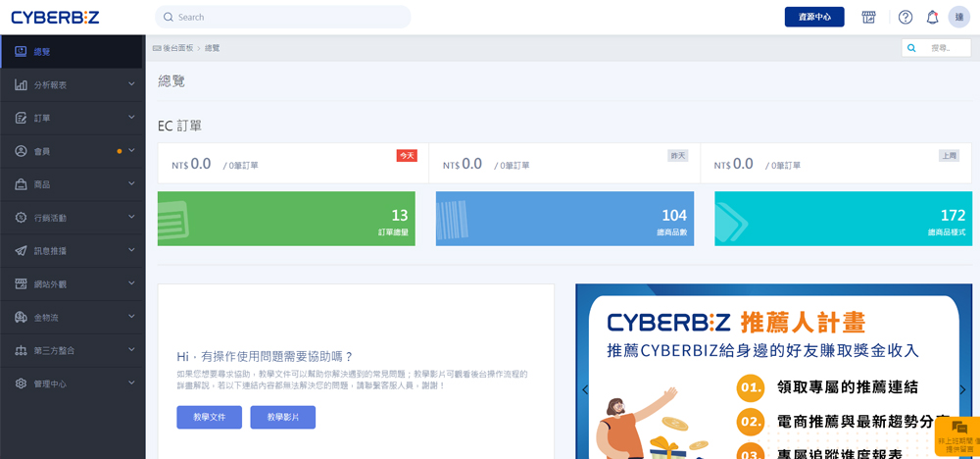Viewport: 980px width, 459px height.
Task: Open the 金物流 menu label
Action: [x=46, y=318]
